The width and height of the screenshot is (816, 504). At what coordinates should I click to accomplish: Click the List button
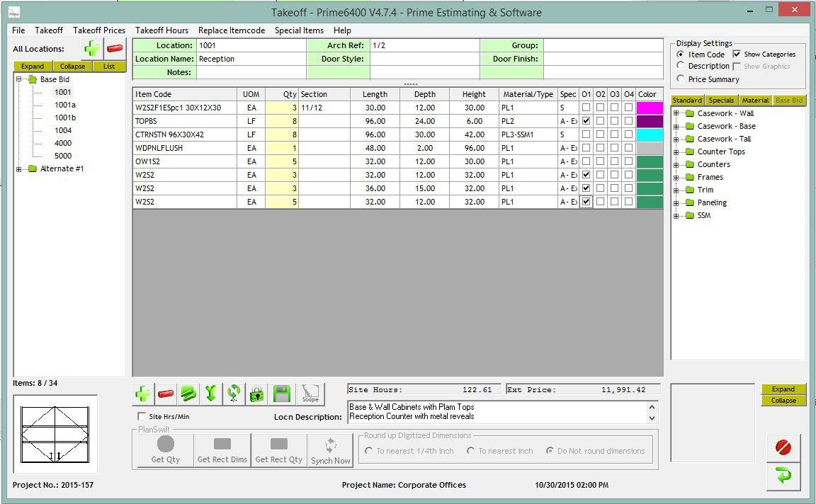pyautogui.click(x=109, y=66)
